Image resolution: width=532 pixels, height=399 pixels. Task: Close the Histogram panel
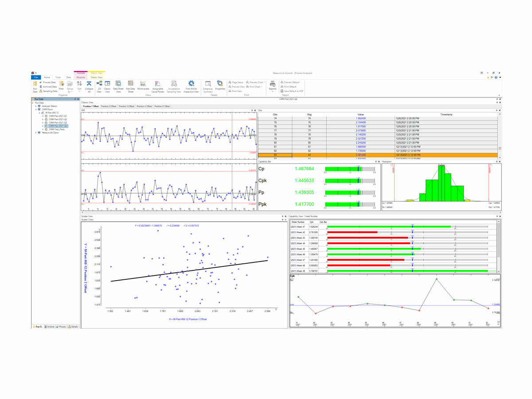click(500, 161)
